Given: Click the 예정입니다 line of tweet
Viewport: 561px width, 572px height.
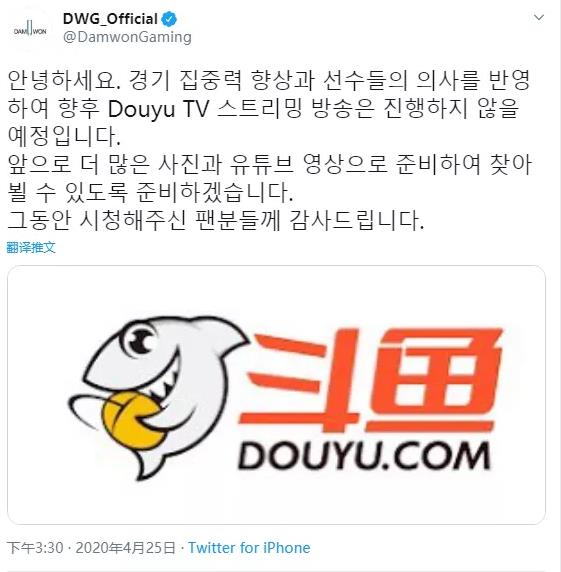Looking at the screenshot, I should click(x=64, y=136).
